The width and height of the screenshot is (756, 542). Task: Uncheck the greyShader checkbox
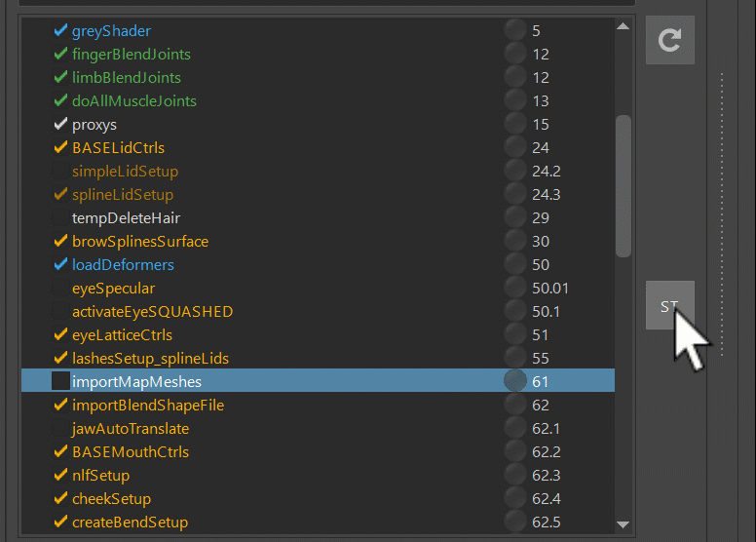(x=60, y=31)
